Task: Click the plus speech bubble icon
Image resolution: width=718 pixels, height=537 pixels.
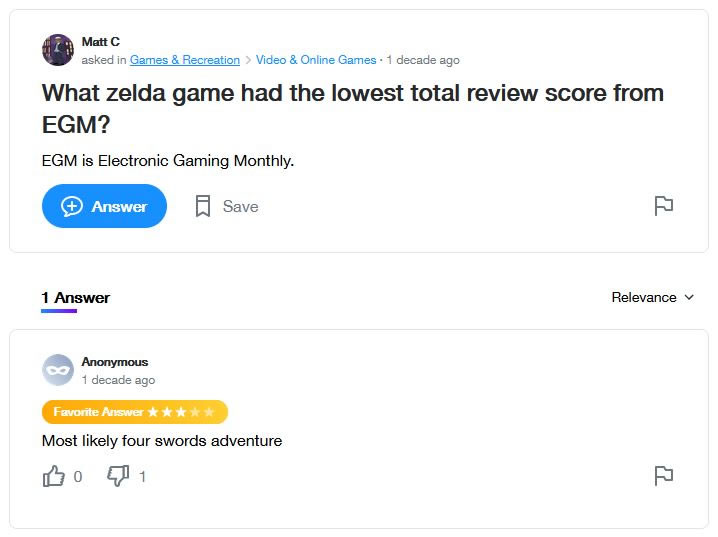Action: (72, 206)
